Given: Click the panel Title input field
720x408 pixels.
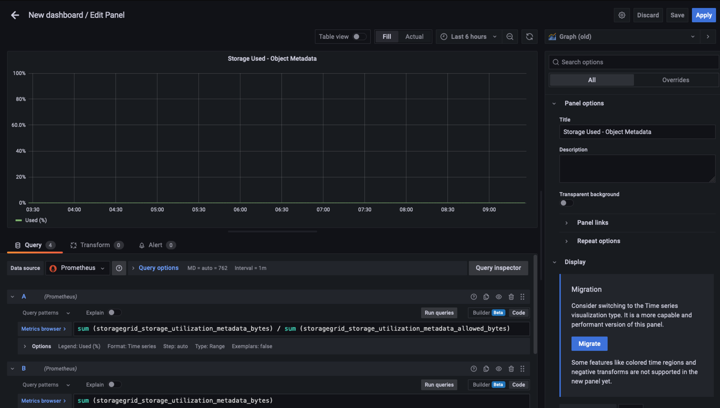Looking at the screenshot, I should (636, 132).
